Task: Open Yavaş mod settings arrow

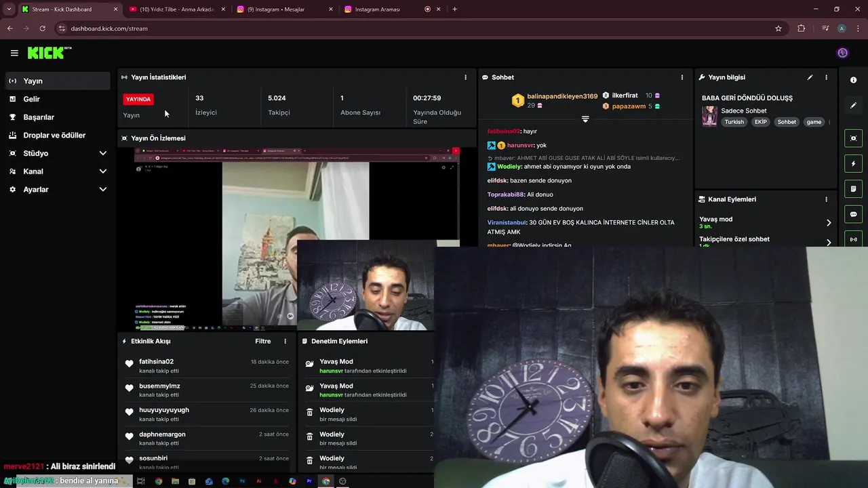Action: [828, 222]
